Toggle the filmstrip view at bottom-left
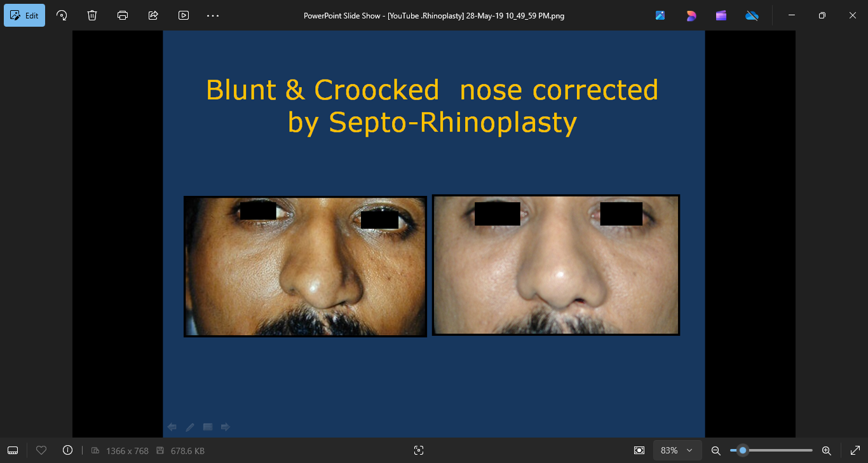Screen dimensions: 868x463 13,450
